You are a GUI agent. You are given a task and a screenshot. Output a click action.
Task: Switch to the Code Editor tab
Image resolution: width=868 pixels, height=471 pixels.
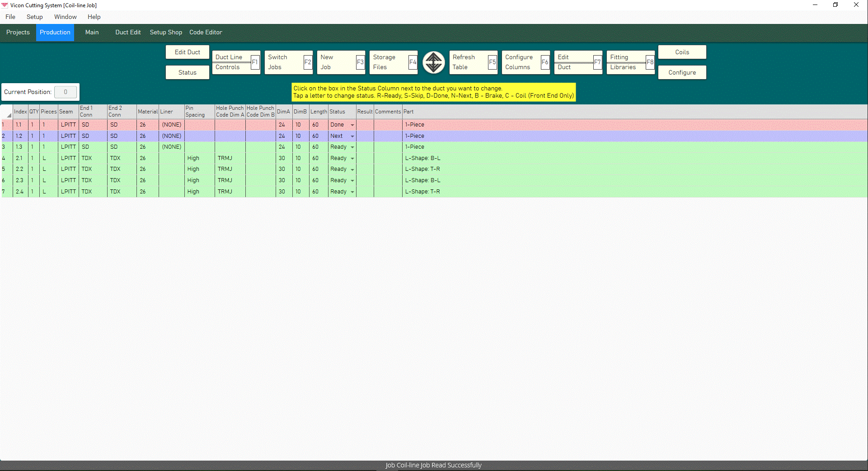(x=206, y=32)
